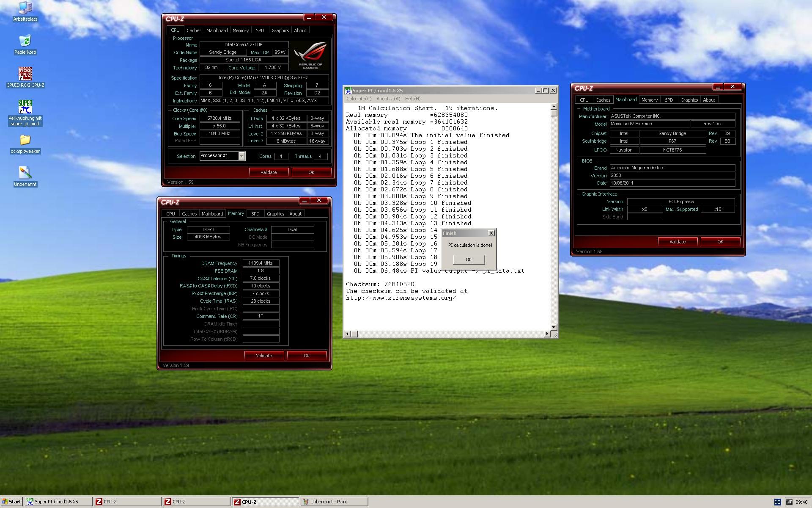The width and height of the screenshot is (812, 508).
Task: Click the http://www.xtremesystems.org/ text
Action: [401, 298]
